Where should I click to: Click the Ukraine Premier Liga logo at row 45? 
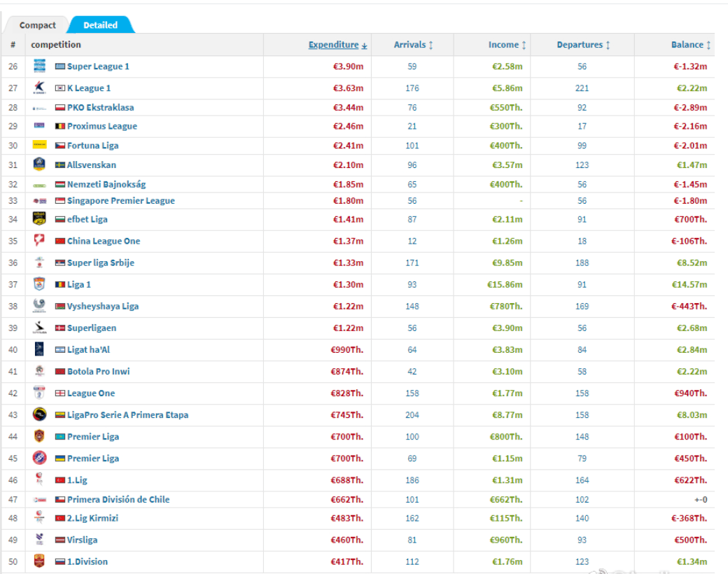tap(39, 458)
